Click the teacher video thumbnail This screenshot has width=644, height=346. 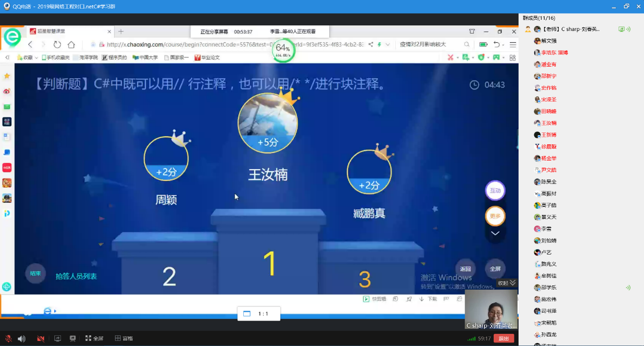491,309
